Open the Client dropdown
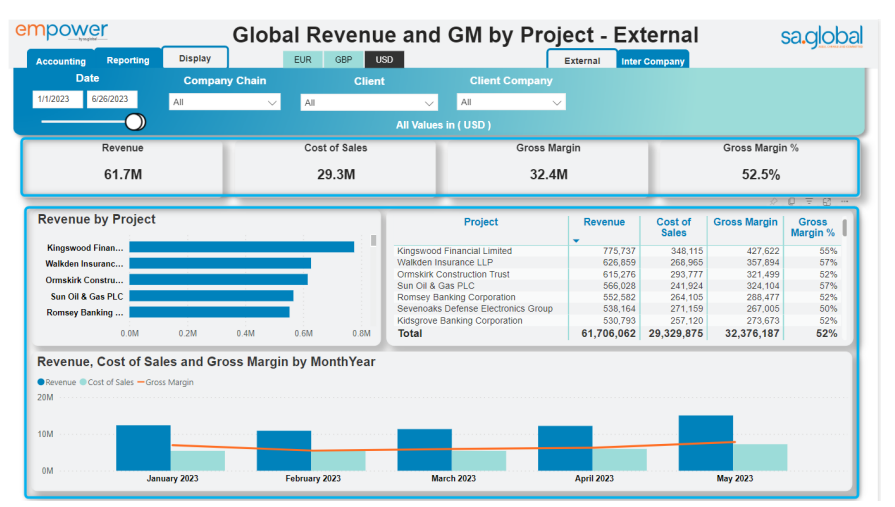The height and width of the screenshot is (507, 895). click(369, 103)
